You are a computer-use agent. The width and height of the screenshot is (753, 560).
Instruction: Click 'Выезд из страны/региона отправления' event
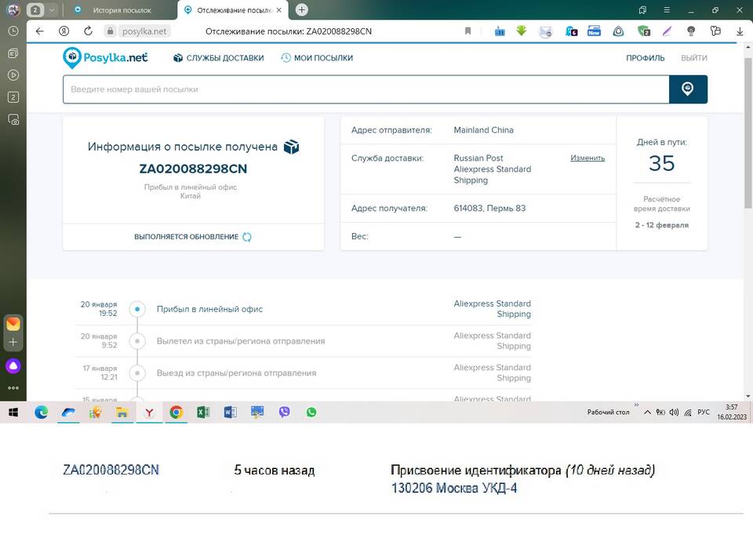pyautogui.click(x=236, y=373)
